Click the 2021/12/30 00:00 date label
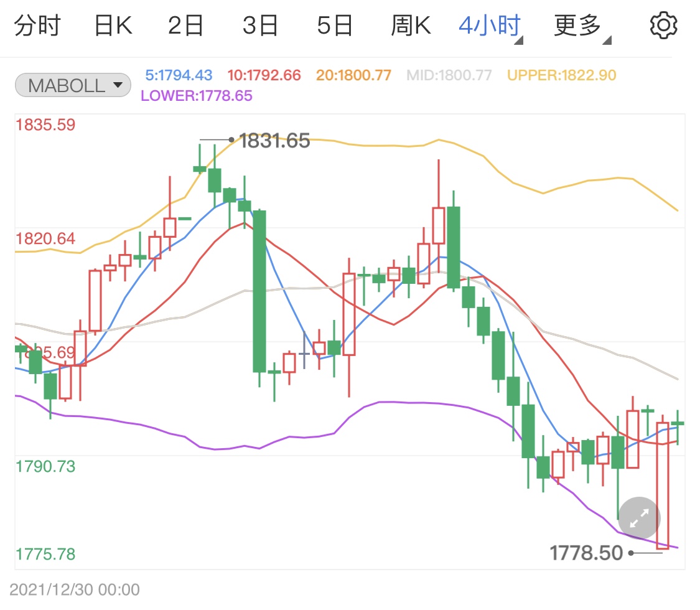 (75, 589)
